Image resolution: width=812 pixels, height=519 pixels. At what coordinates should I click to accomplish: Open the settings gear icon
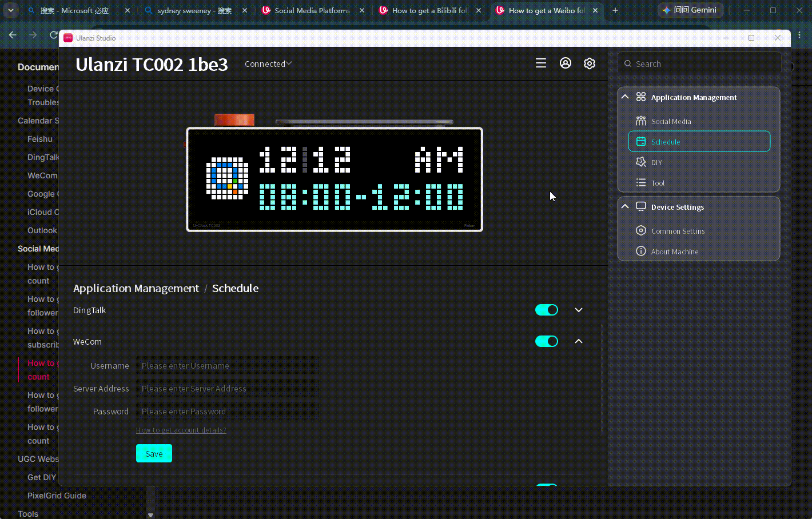point(590,63)
